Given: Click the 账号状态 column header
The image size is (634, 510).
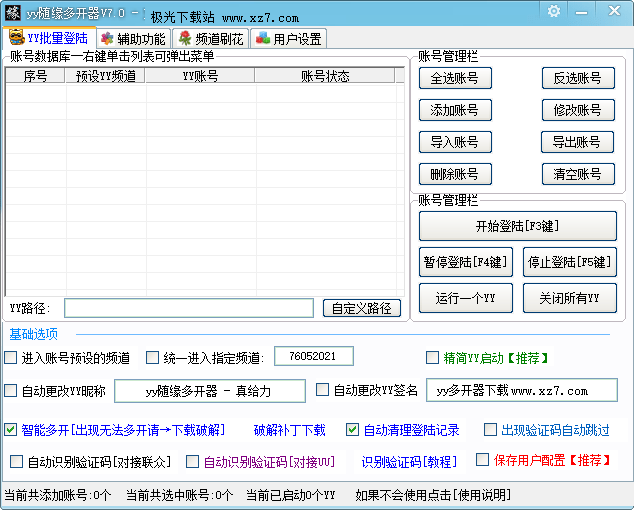Looking at the screenshot, I should point(325,76).
